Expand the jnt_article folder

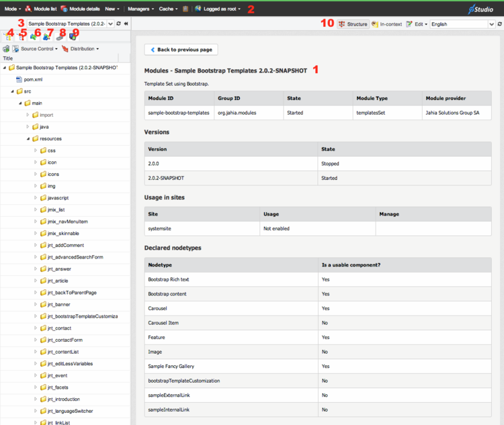pos(36,281)
